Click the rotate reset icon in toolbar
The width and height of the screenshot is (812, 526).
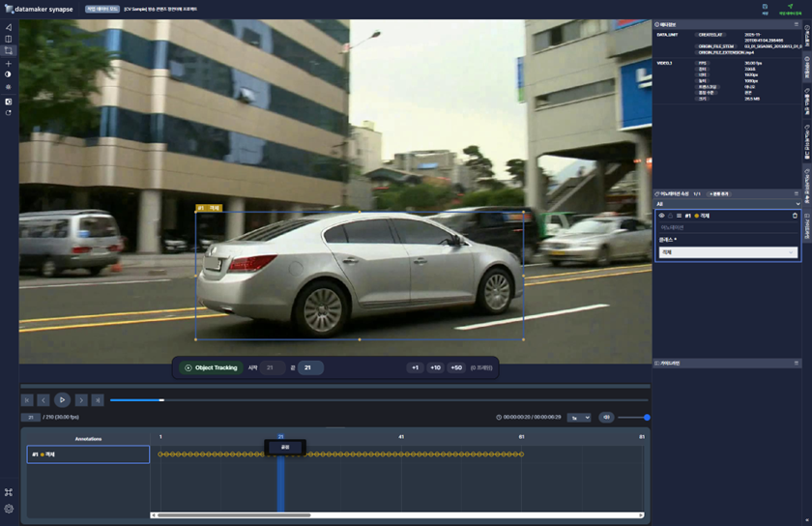(x=9, y=113)
